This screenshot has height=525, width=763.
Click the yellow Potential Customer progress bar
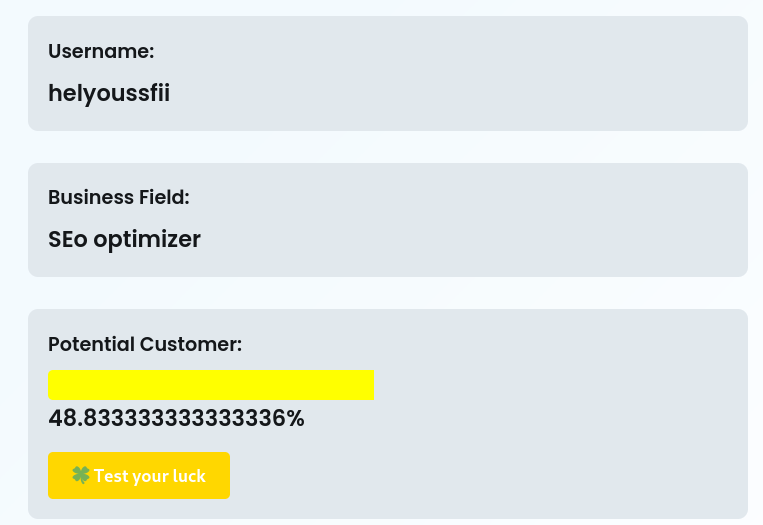click(211, 385)
